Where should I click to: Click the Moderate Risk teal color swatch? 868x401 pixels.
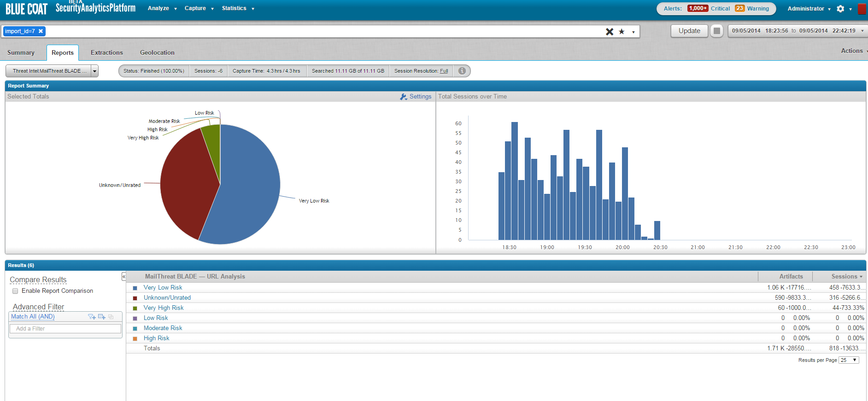point(135,329)
